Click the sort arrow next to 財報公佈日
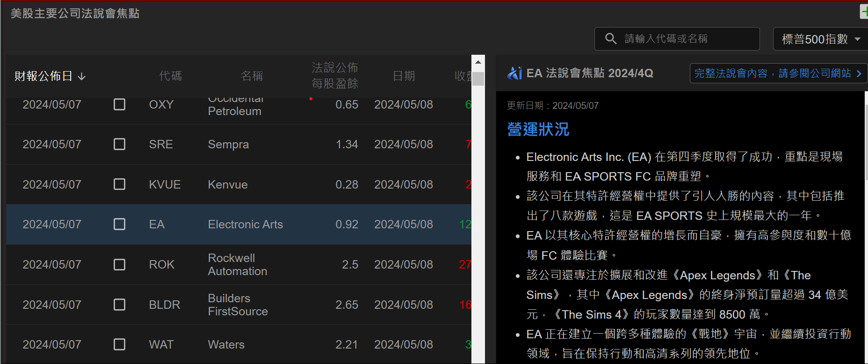868x364 pixels. click(82, 76)
